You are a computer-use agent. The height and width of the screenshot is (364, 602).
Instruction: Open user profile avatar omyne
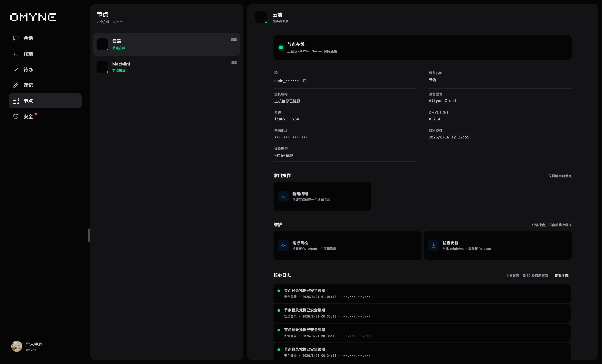click(17, 346)
